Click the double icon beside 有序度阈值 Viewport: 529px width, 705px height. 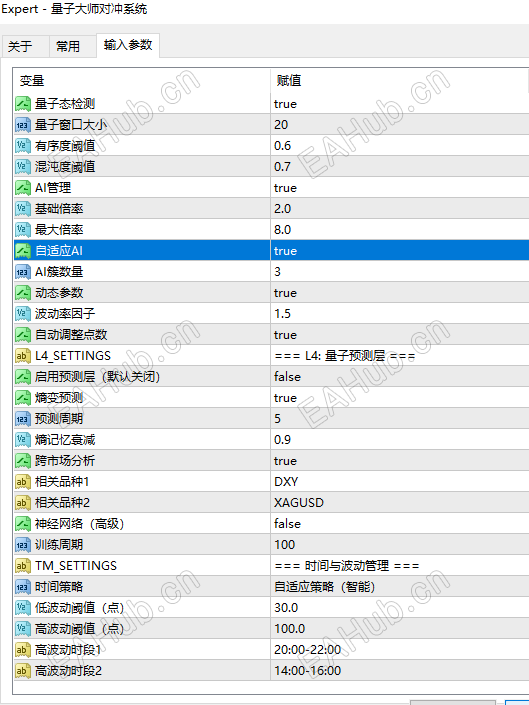tap(22, 146)
